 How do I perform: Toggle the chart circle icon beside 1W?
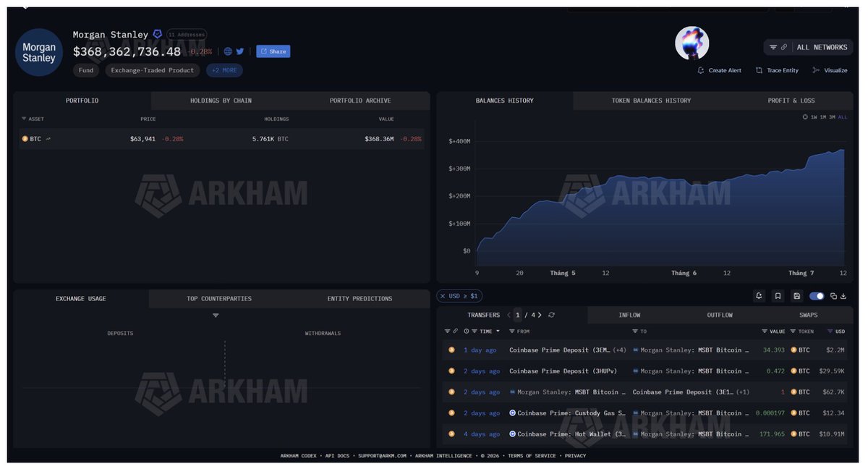(805, 117)
